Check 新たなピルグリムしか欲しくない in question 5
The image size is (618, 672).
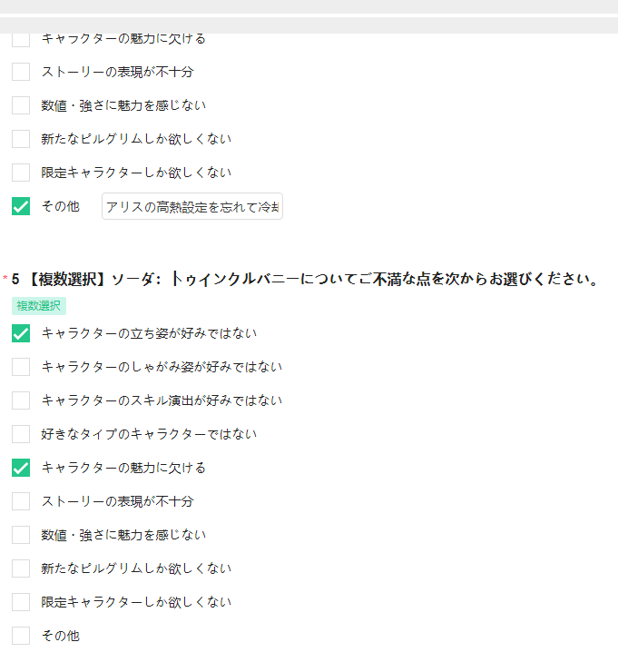[21, 568]
